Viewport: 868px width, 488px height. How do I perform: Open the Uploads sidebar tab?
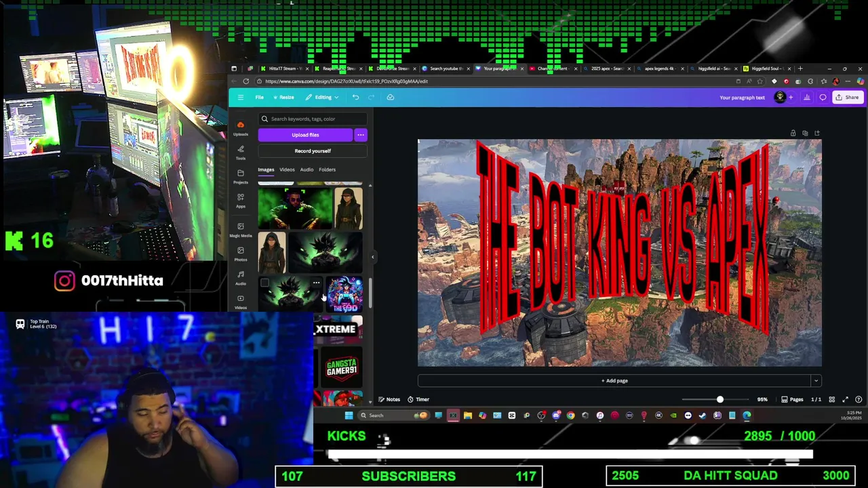pyautogui.click(x=241, y=128)
